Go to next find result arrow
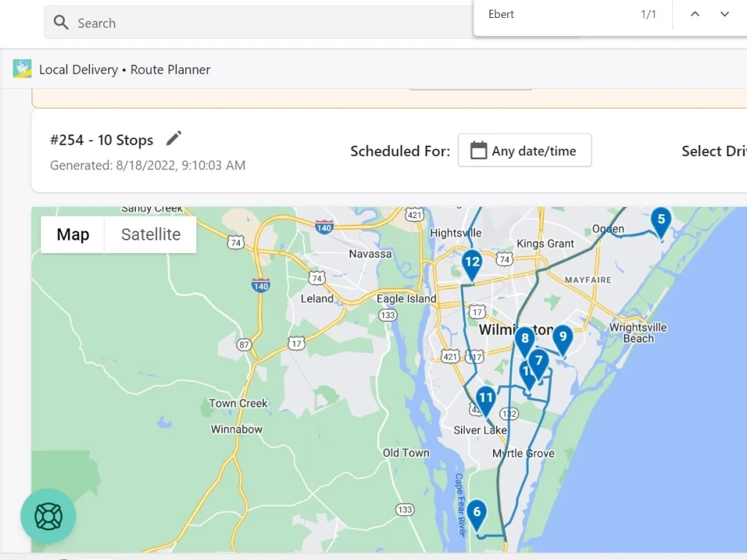The width and height of the screenshot is (747, 560). coord(724,14)
